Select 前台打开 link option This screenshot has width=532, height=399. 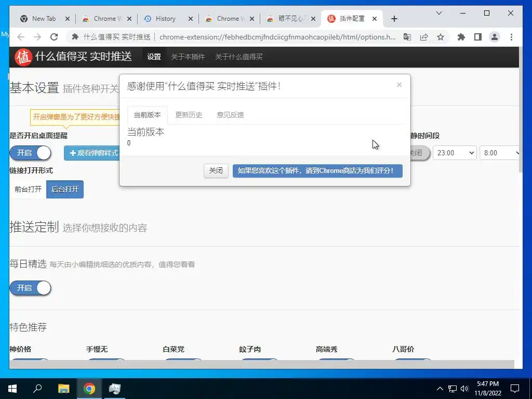click(28, 189)
